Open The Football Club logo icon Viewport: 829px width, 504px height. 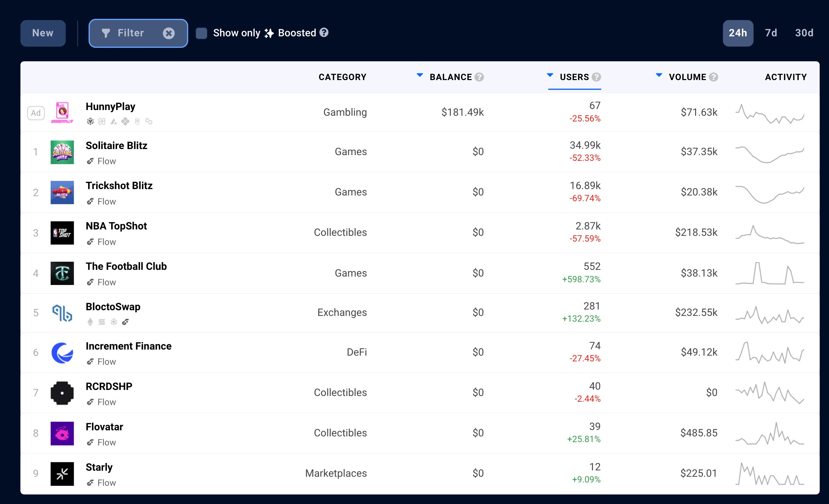pos(62,273)
